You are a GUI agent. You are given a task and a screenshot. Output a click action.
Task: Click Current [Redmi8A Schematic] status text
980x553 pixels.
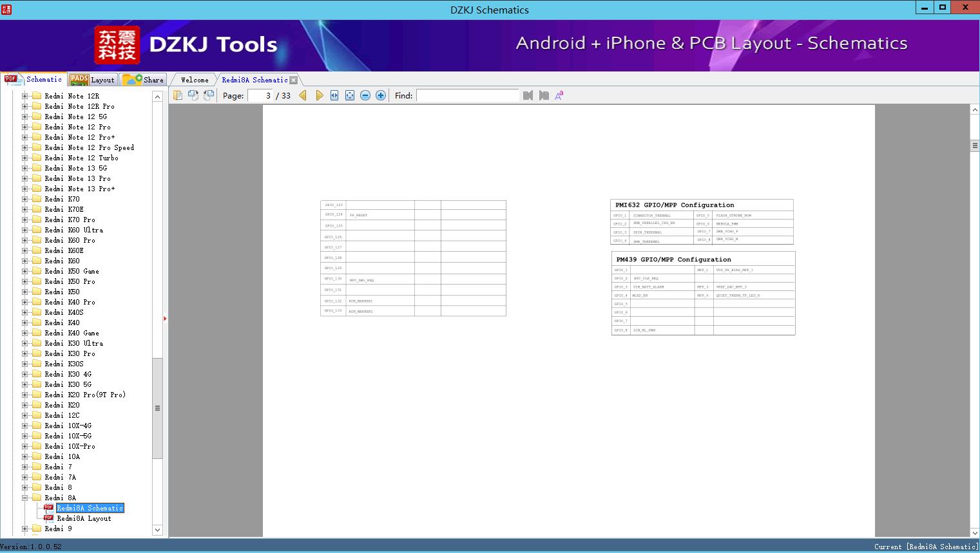pyautogui.click(x=927, y=547)
